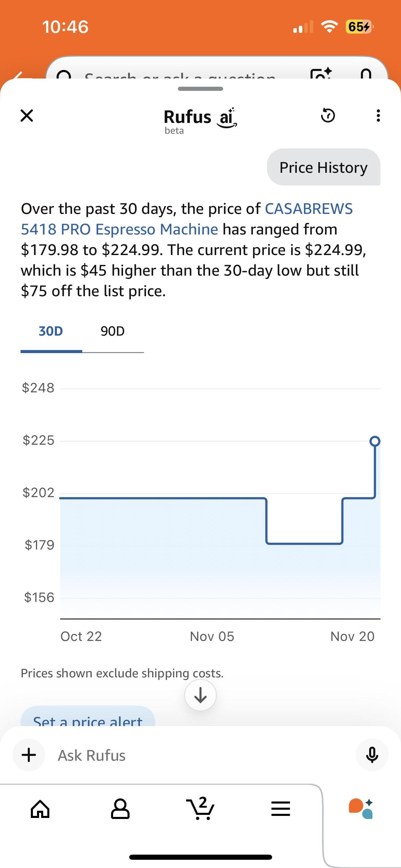
Task: Tap the plus attachment icon
Action: tap(29, 755)
